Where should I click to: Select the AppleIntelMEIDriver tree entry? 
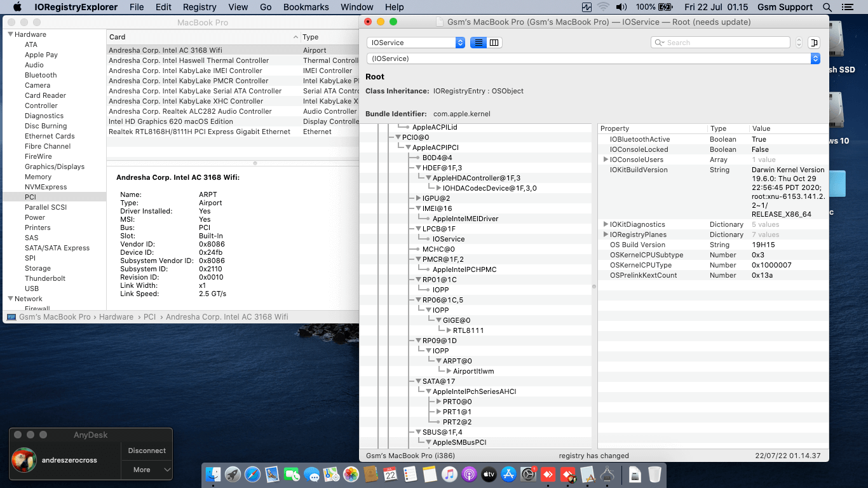coord(465,219)
